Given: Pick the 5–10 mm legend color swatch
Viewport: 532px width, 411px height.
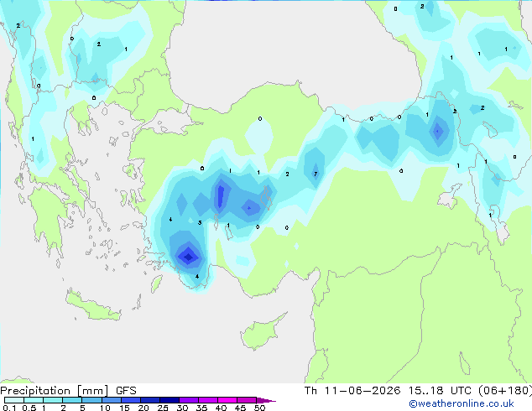Looking at the screenshot, I should tap(91, 400).
